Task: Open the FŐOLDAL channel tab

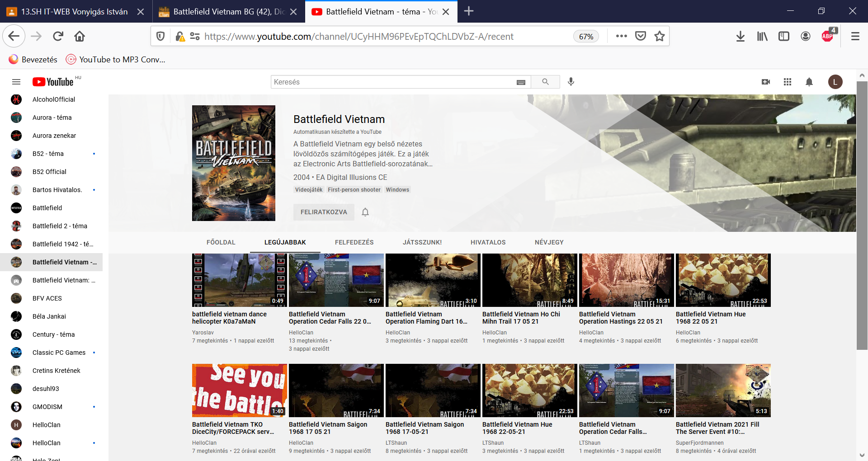Action: tap(221, 242)
